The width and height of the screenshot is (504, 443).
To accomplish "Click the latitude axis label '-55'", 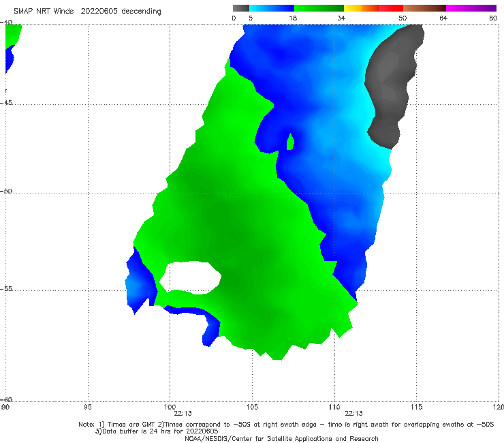I will click(x=6, y=288).
